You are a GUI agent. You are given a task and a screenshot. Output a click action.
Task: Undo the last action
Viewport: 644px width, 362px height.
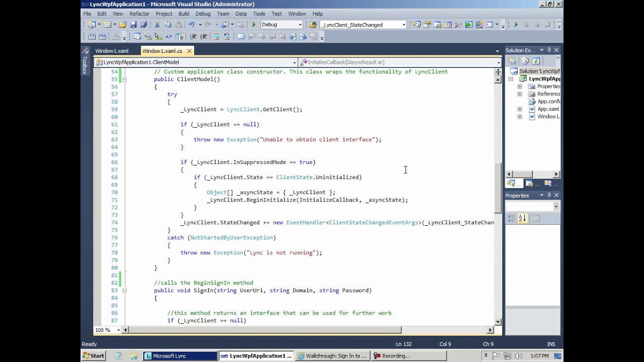pos(192,25)
